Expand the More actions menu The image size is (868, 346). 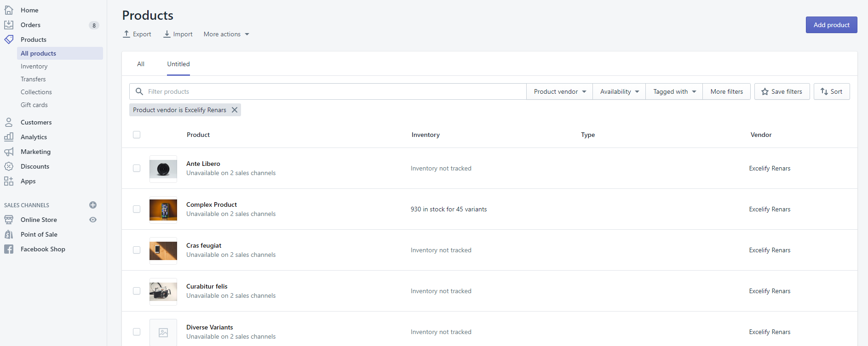[226, 34]
